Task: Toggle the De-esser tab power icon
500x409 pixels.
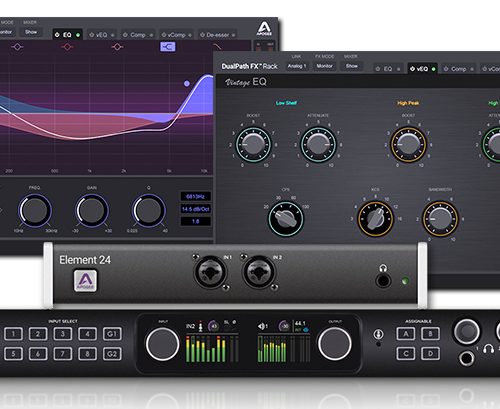Action: coord(202,35)
